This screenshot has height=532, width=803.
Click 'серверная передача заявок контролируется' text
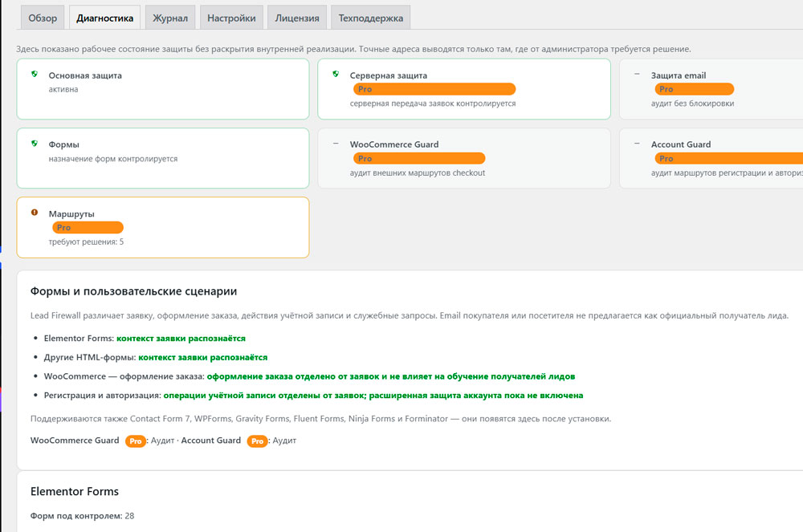pos(433,104)
